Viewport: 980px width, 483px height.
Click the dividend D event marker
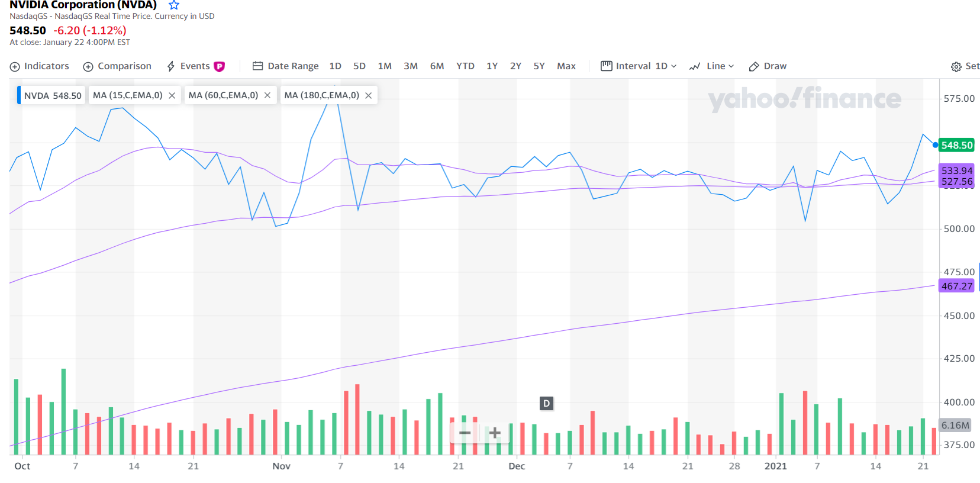[546, 404]
